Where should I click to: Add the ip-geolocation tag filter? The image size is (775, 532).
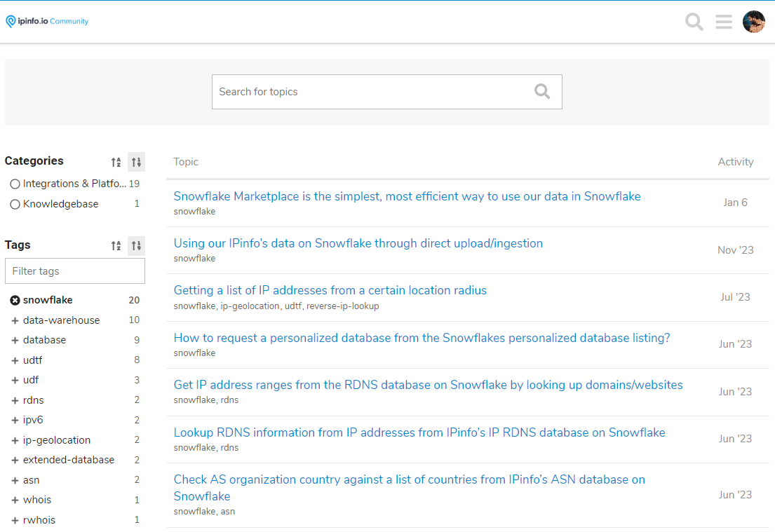[x=15, y=441]
